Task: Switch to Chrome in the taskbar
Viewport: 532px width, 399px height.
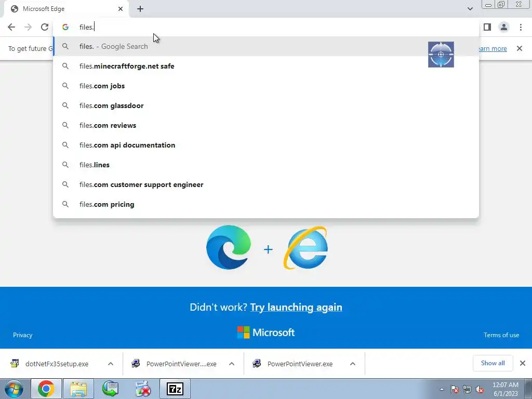Action: tap(46, 389)
